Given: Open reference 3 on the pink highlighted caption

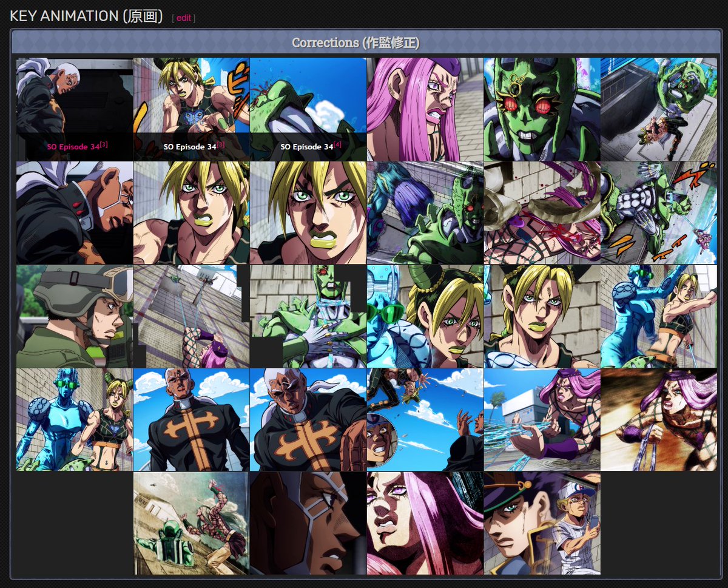Looking at the screenshot, I should [x=104, y=144].
